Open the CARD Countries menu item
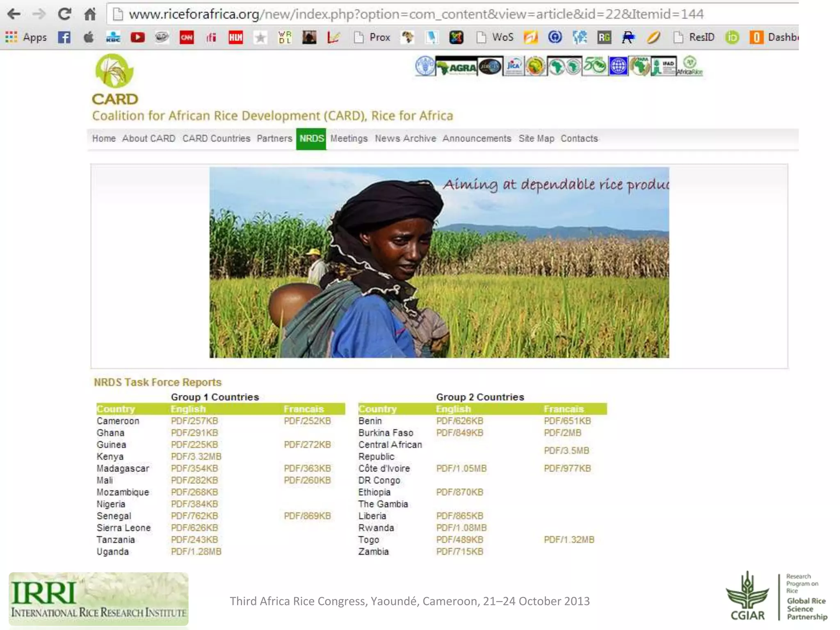 216,139
